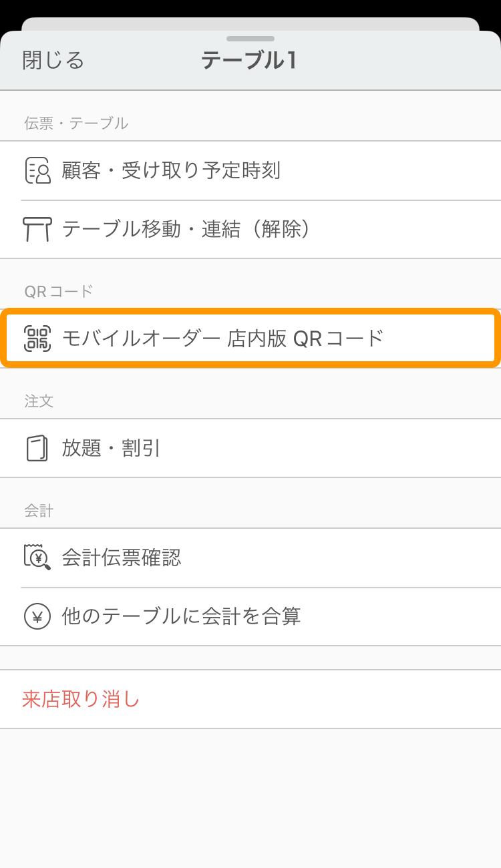The height and width of the screenshot is (868, 501).
Task: Tap the table furniture icon
Action: [x=37, y=229]
